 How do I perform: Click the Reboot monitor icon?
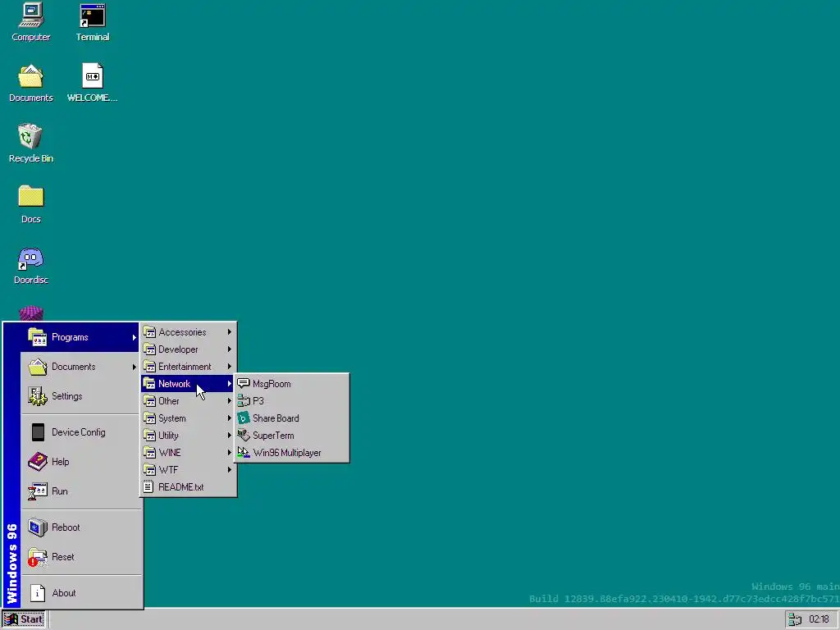pyautogui.click(x=38, y=527)
